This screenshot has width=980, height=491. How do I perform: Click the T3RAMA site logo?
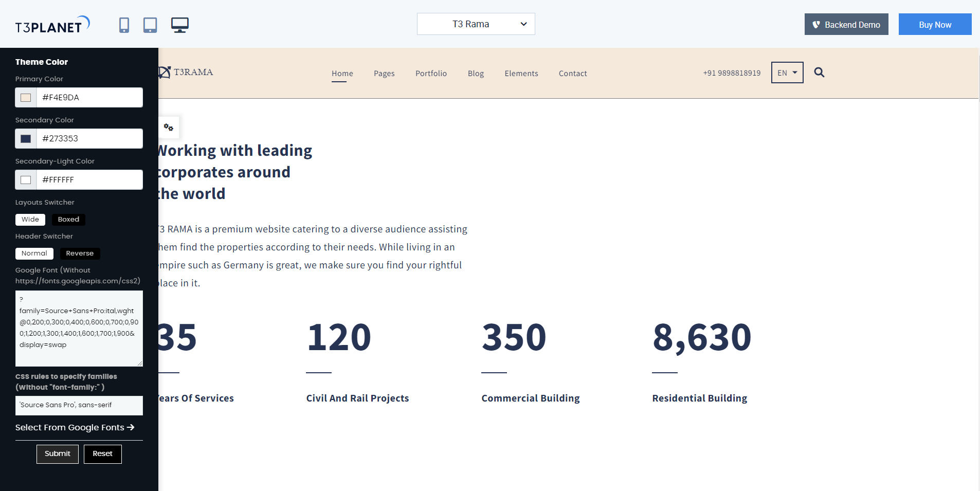[186, 72]
